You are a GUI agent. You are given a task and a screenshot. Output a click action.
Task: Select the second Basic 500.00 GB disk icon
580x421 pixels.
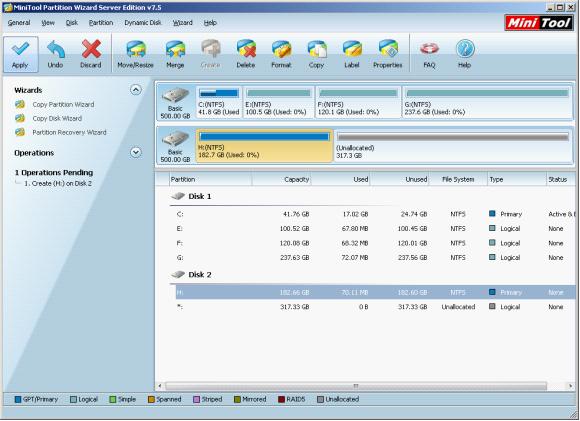click(175, 146)
